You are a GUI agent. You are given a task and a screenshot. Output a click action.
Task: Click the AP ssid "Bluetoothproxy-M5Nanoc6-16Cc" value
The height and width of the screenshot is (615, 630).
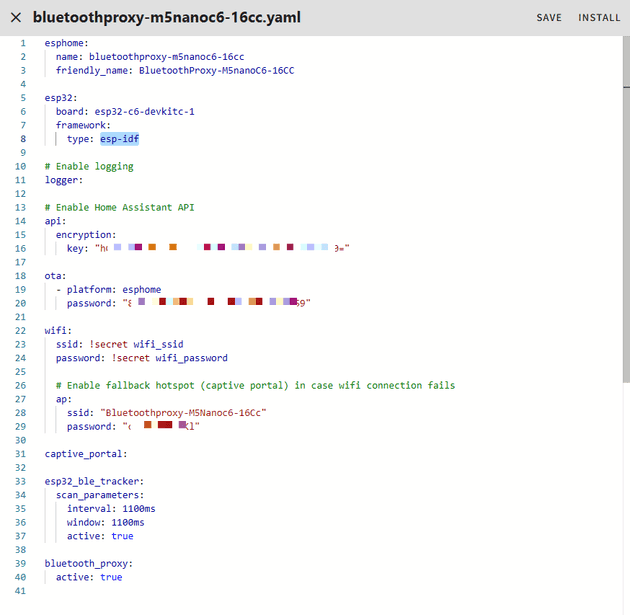click(183, 413)
